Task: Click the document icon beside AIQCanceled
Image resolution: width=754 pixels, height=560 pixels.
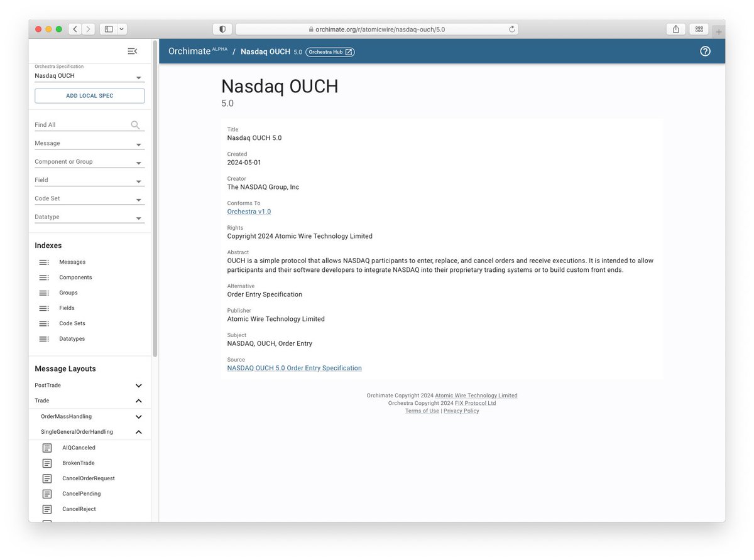Action: coord(47,448)
